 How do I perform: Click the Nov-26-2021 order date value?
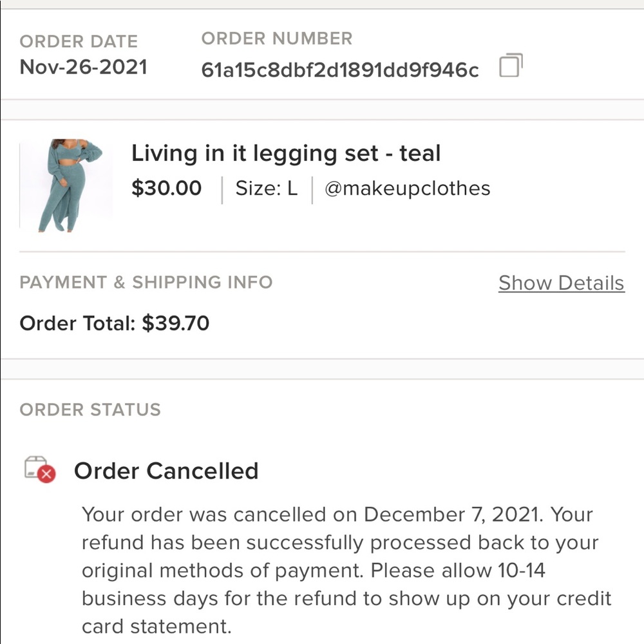[84, 67]
